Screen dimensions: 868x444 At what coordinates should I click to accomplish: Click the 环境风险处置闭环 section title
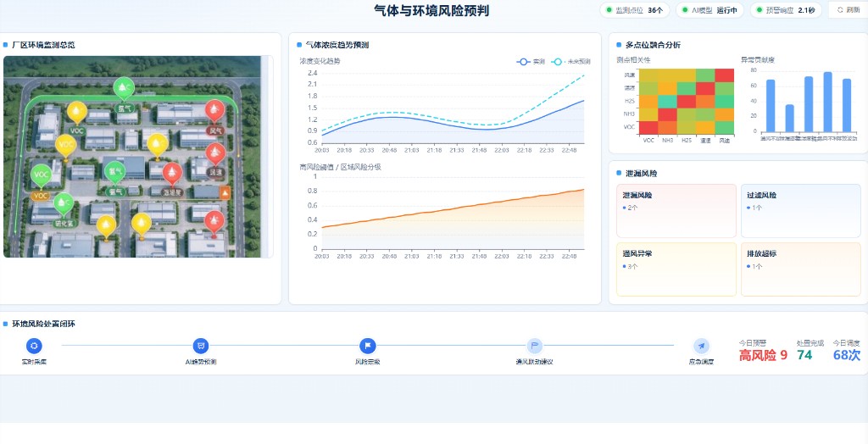click(44, 324)
